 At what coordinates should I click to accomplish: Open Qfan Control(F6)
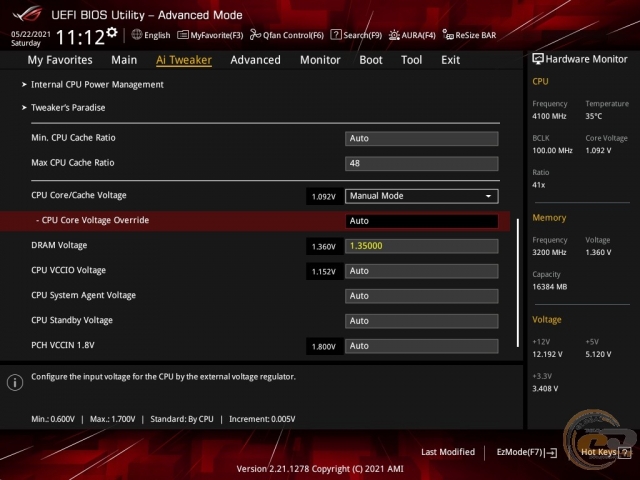[287, 35]
